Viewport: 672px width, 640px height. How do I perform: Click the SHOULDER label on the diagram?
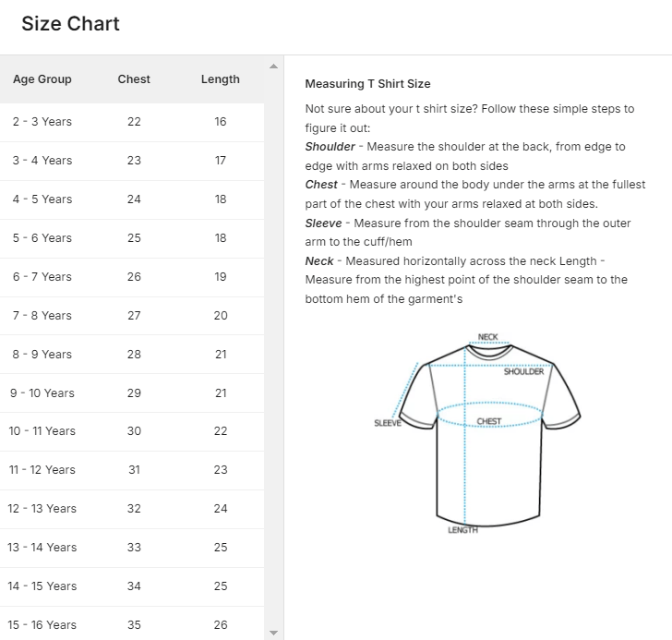tap(523, 372)
